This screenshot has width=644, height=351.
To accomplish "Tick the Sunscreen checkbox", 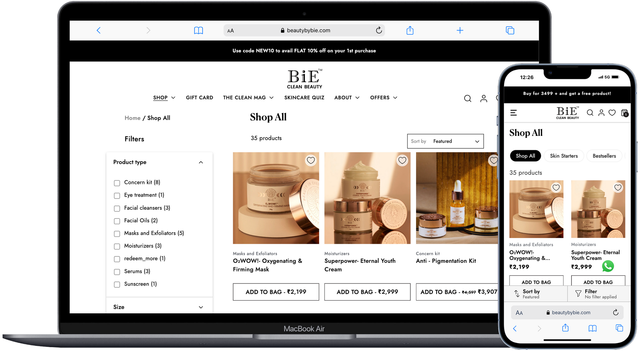I will point(117,284).
